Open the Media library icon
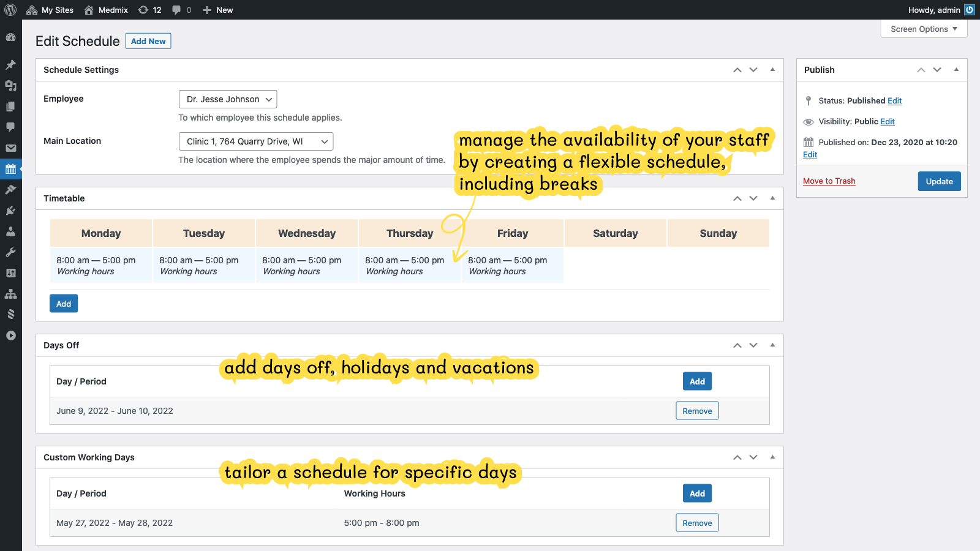The height and width of the screenshot is (551, 980). pyautogui.click(x=10, y=86)
